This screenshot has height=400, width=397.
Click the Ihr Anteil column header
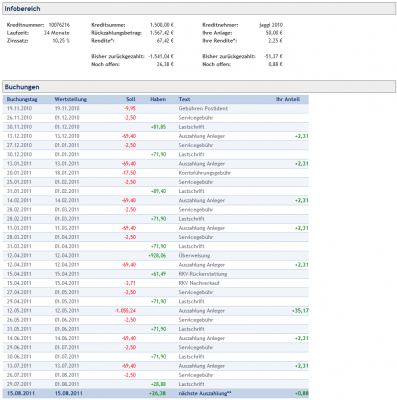(x=288, y=99)
